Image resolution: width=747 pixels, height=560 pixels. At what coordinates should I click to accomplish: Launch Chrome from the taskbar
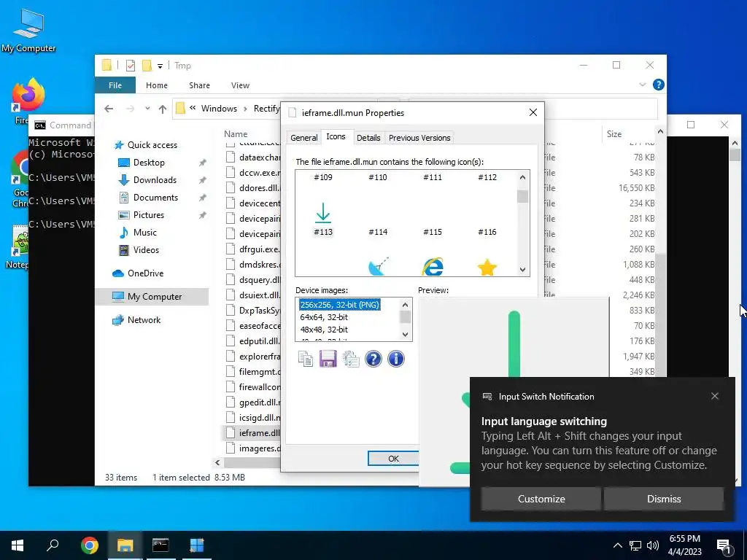pyautogui.click(x=90, y=545)
